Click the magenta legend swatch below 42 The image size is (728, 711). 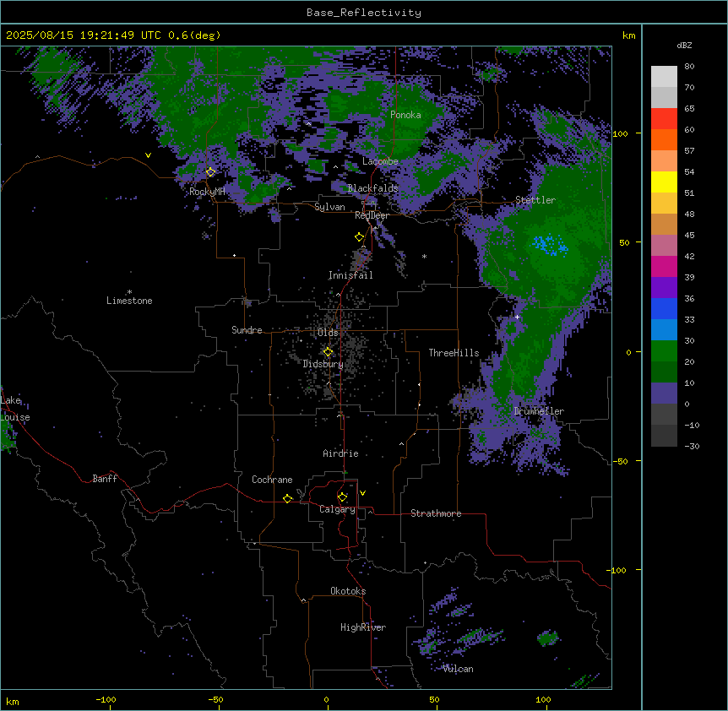(664, 266)
